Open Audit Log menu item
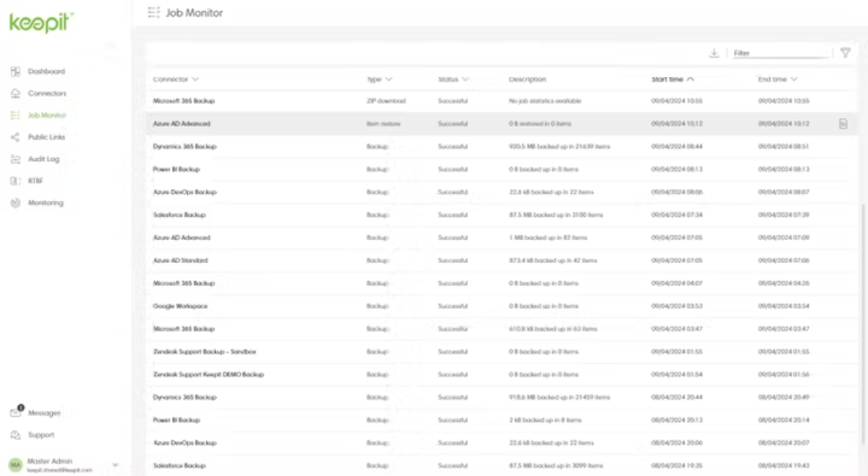The height and width of the screenshot is (476, 868). point(44,159)
